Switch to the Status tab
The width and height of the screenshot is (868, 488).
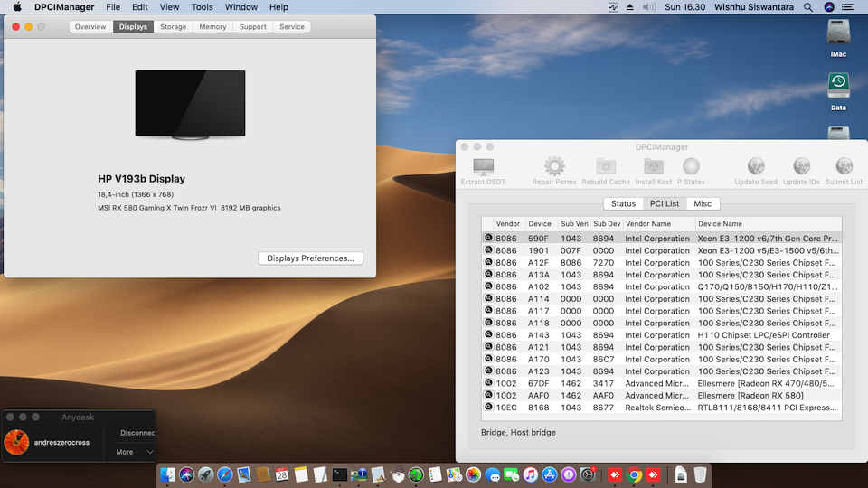(623, 203)
